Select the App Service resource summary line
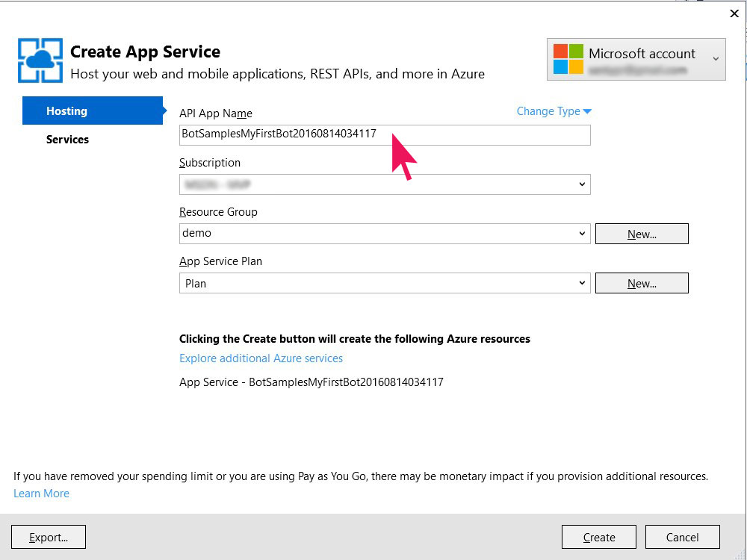 coord(311,382)
